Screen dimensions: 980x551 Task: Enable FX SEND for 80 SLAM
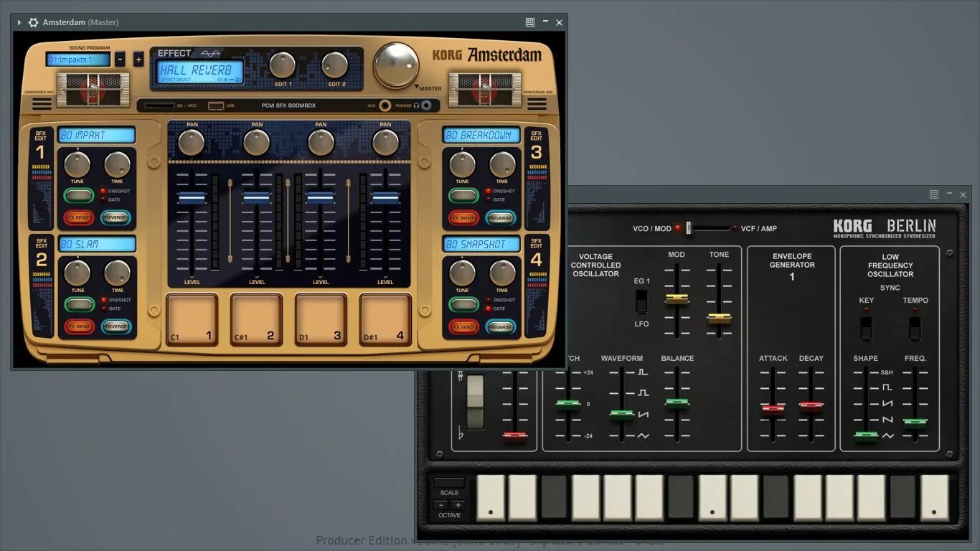79,326
